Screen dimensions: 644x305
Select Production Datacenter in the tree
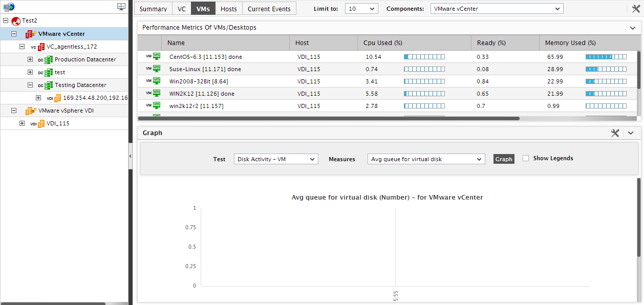click(85, 59)
